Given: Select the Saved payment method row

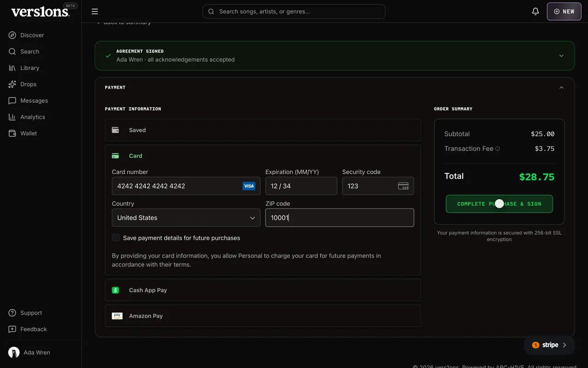Looking at the screenshot, I should click(263, 130).
